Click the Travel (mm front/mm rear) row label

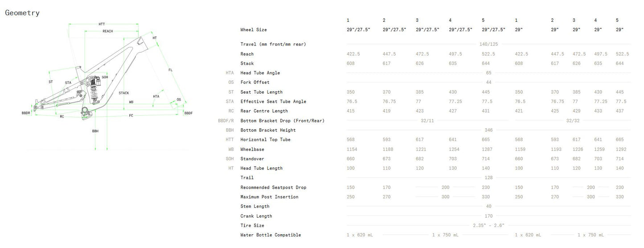coord(273,44)
